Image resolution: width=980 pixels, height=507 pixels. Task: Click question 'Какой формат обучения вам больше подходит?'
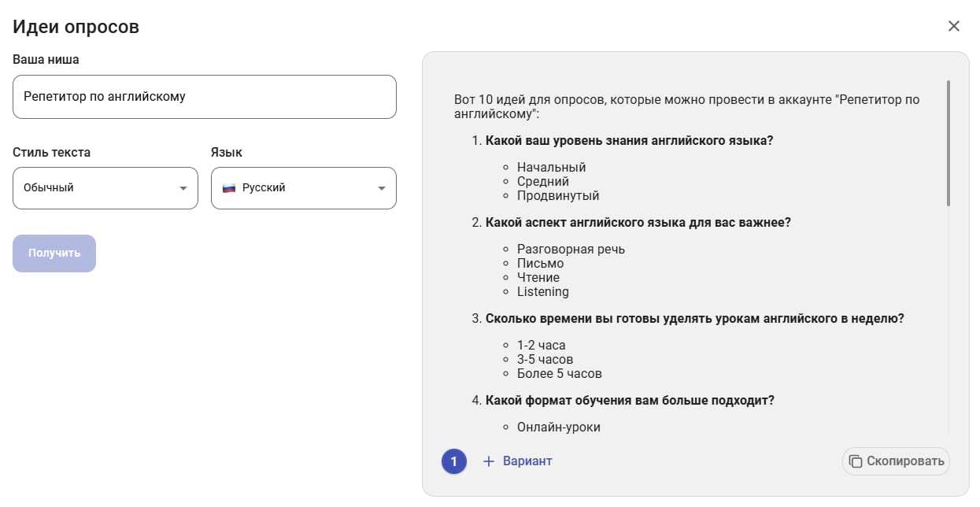[x=630, y=401]
